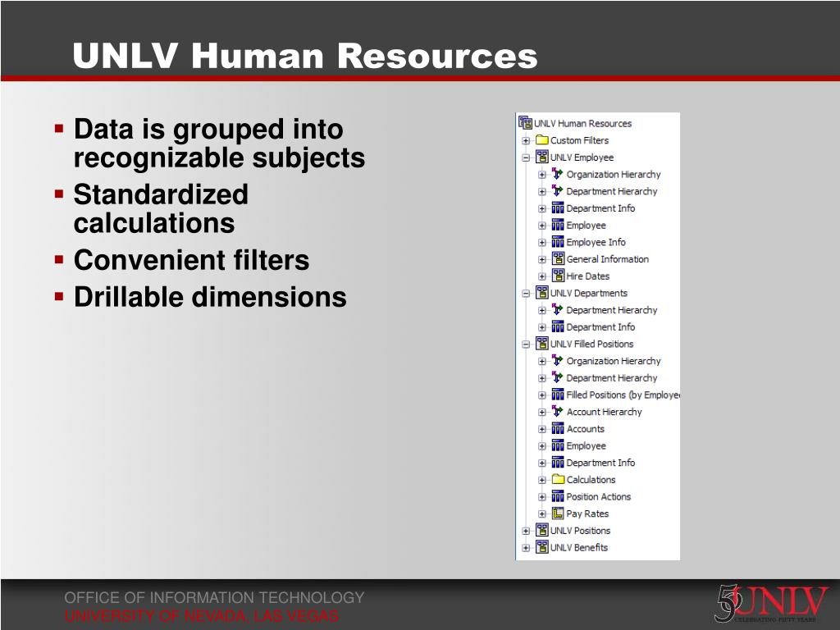
Task: Click the UNLV Human Resources root package icon
Action: point(525,123)
